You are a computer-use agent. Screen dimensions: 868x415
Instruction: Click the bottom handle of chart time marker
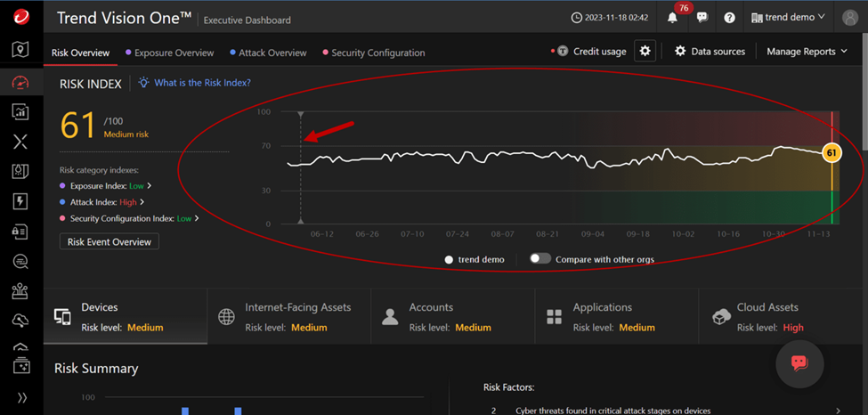tap(301, 222)
